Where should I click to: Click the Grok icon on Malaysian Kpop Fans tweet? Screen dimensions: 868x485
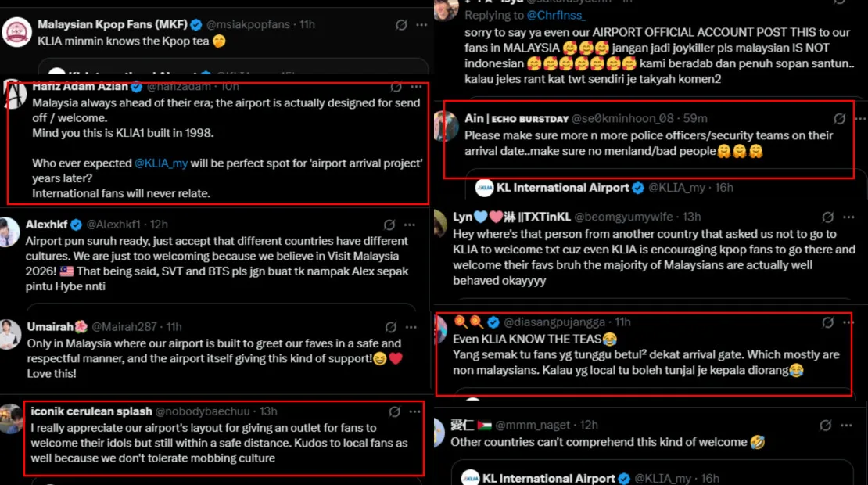click(x=401, y=25)
